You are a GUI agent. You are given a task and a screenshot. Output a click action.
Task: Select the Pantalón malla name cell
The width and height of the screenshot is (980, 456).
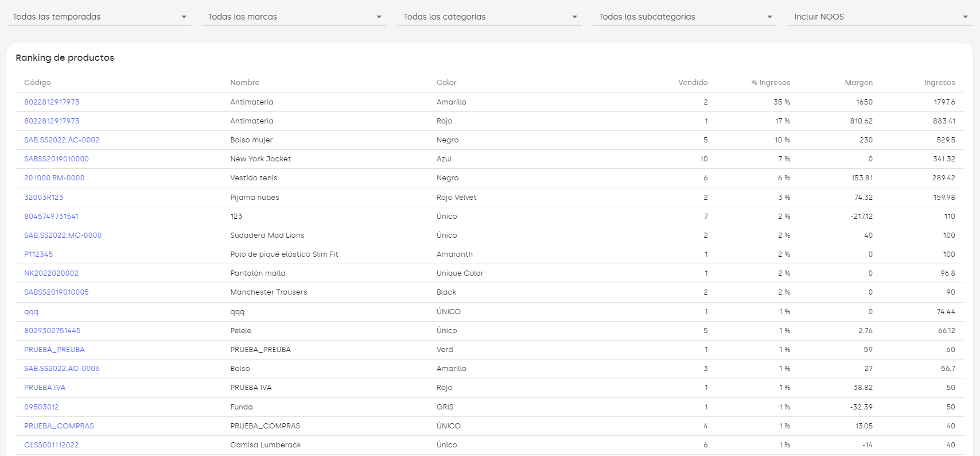[258, 273]
